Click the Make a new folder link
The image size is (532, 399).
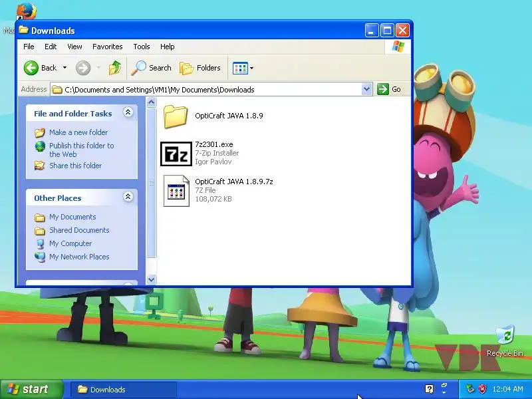point(78,132)
